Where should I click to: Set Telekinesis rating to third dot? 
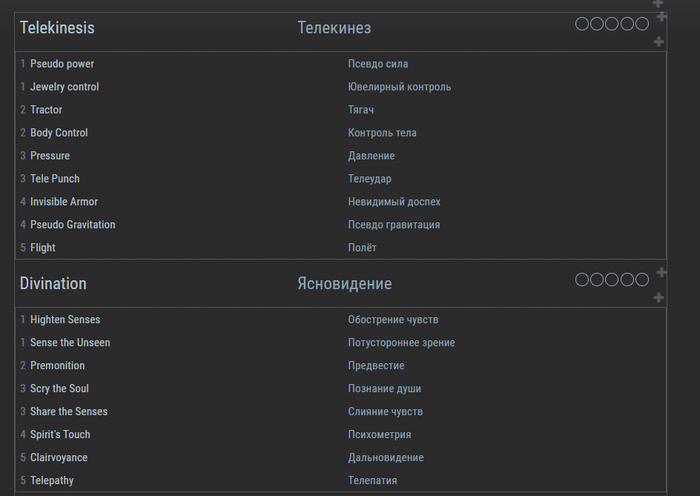pos(612,24)
